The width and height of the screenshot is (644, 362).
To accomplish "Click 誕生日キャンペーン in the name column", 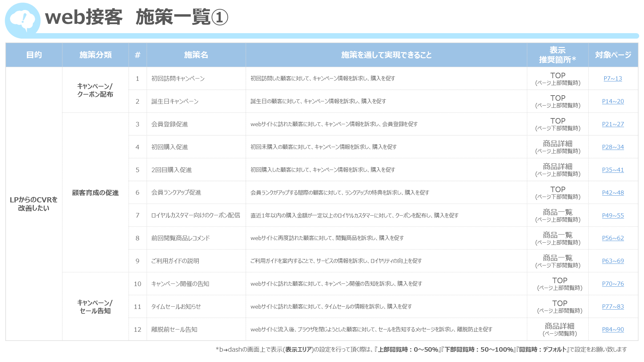I will pyautogui.click(x=175, y=101).
